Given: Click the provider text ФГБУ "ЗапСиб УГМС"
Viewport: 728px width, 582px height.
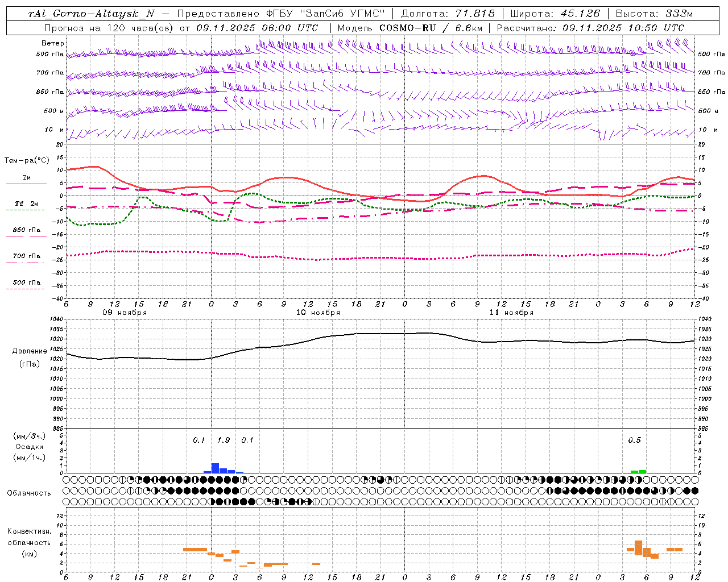Looking at the screenshot, I should (x=325, y=14).
